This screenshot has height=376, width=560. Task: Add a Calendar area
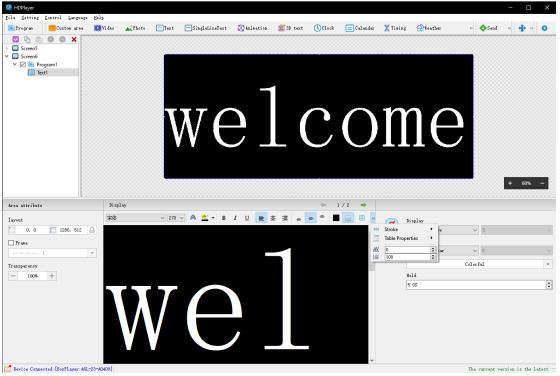[x=360, y=28]
